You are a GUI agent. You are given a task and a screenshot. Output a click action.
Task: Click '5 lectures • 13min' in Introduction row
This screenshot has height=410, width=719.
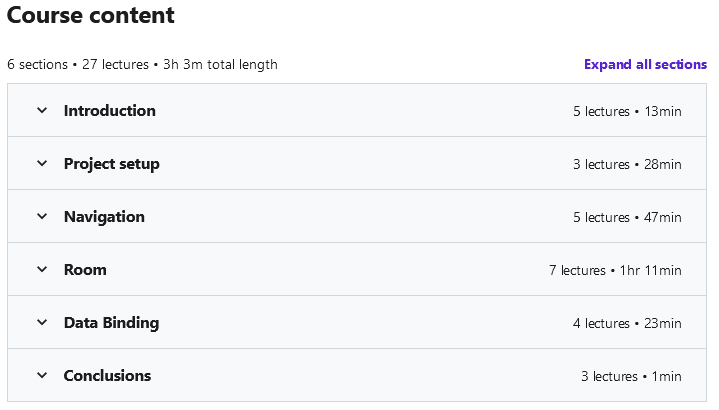(x=627, y=111)
